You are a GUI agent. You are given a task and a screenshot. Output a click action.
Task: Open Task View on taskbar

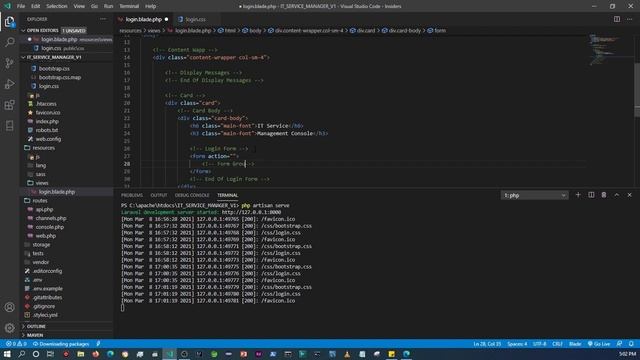pyautogui.click(x=50, y=354)
